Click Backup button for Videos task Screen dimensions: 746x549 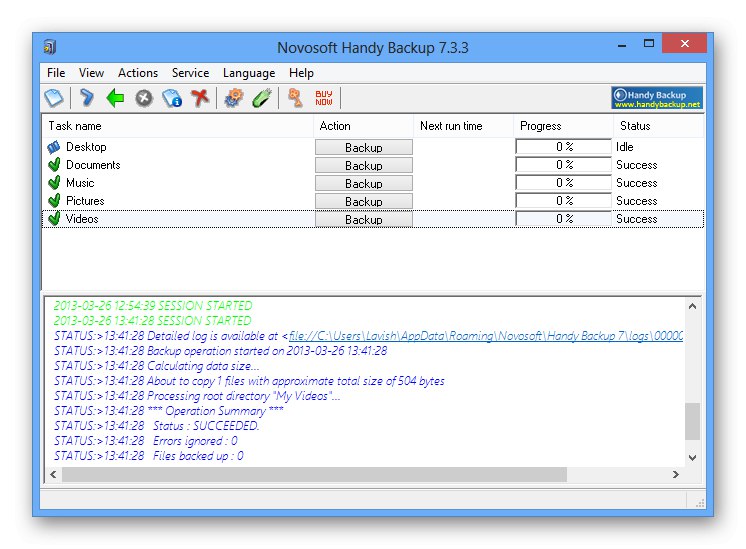tap(363, 220)
